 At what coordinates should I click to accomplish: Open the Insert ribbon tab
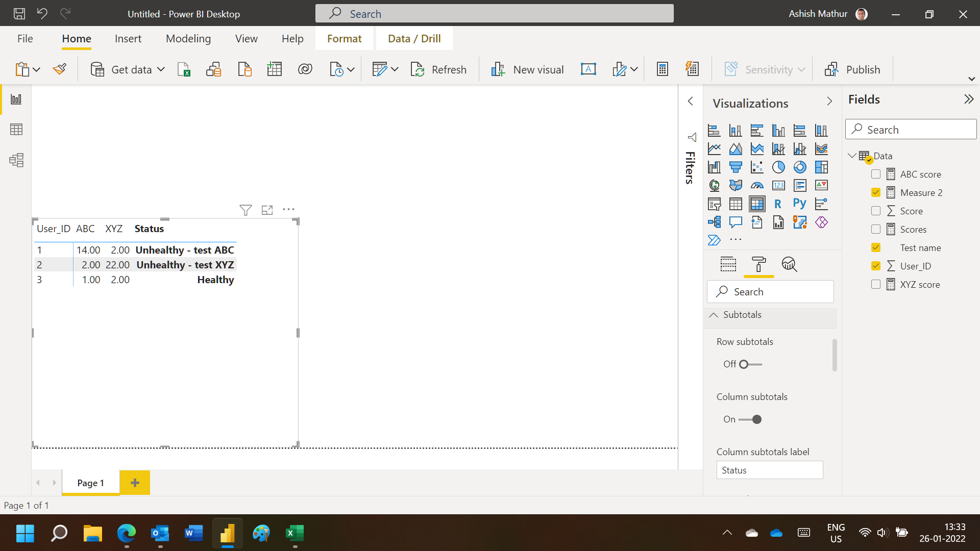coord(128,39)
